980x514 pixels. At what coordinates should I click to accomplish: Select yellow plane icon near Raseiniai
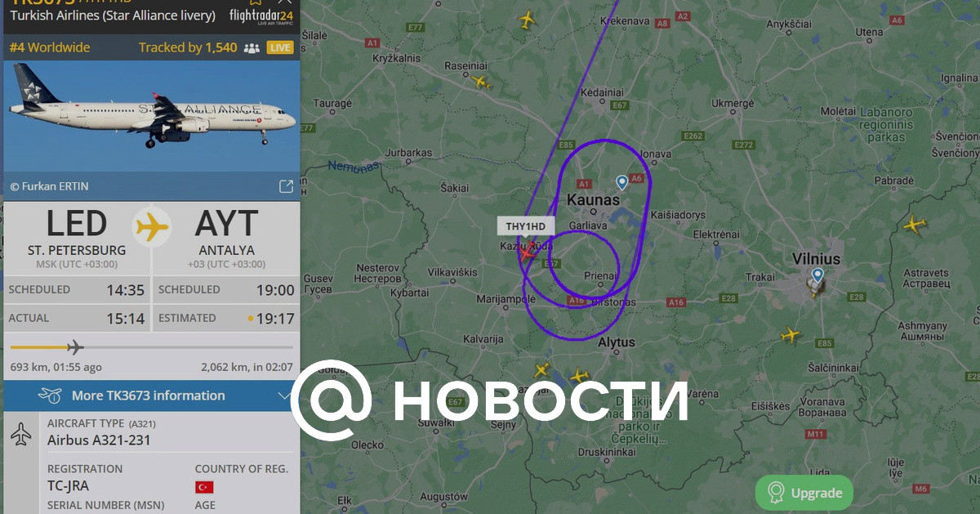click(x=481, y=81)
